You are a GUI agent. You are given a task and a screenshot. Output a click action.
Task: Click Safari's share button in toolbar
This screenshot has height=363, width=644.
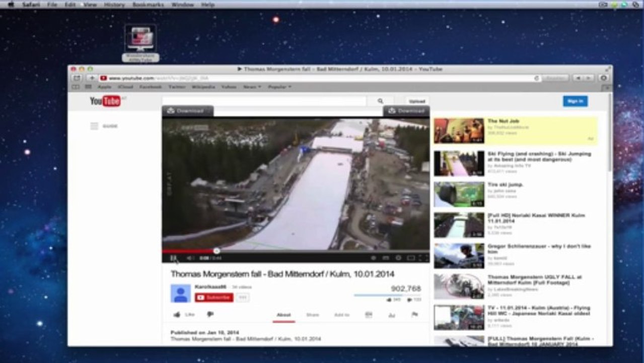[77, 78]
